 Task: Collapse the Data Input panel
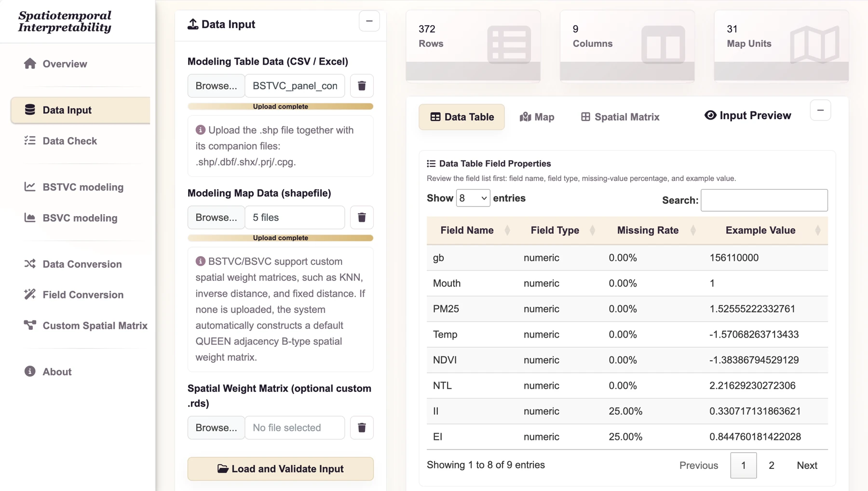coord(369,21)
